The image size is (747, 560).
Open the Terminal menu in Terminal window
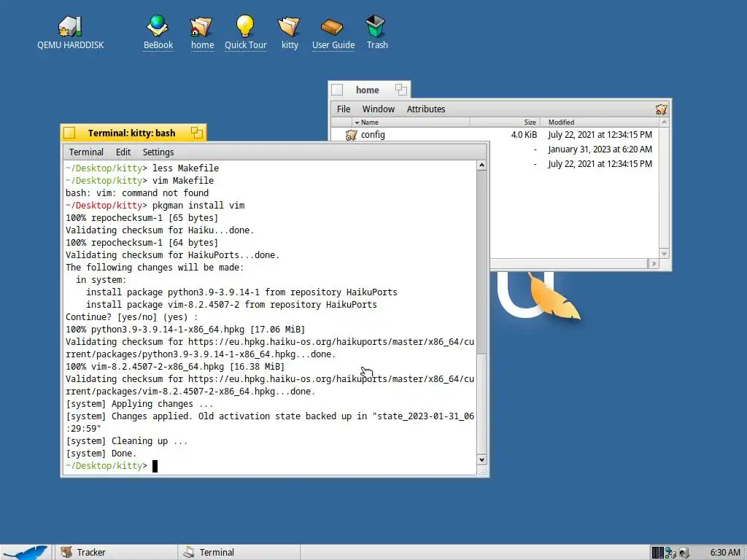[x=86, y=152]
